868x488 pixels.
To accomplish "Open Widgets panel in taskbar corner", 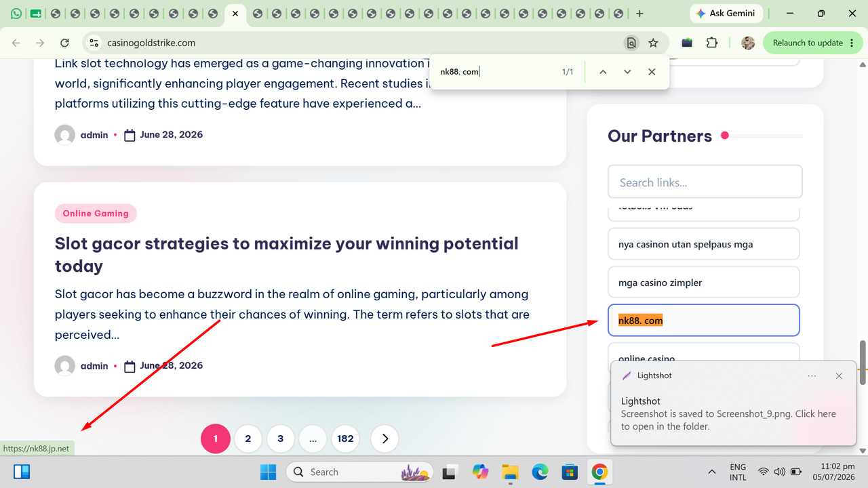I will tap(22, 472).
